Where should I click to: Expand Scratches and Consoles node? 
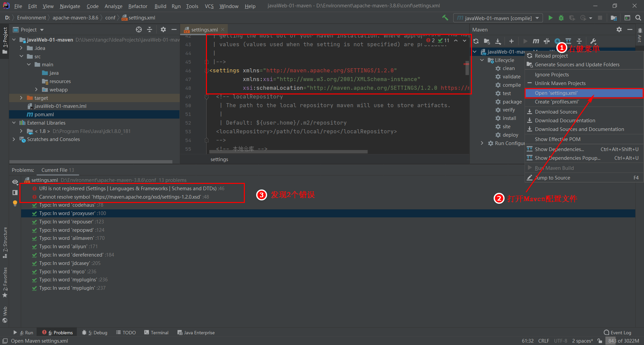(14, 139)
